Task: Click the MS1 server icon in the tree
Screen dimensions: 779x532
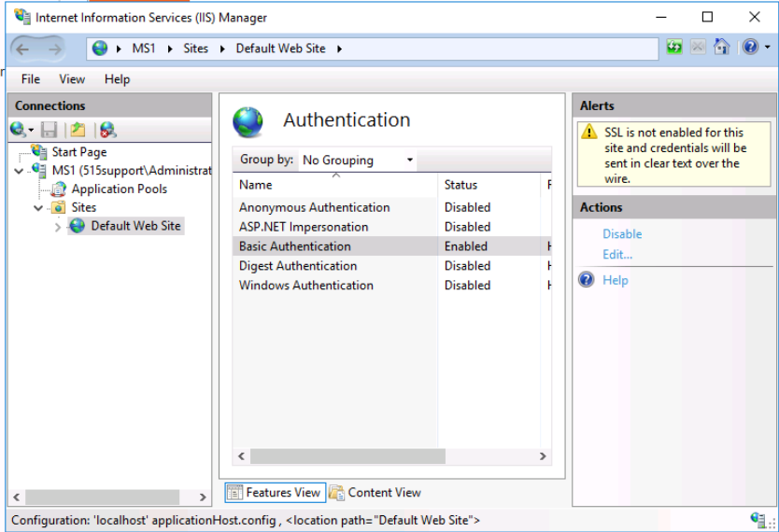Action: [x=38, y=170]
